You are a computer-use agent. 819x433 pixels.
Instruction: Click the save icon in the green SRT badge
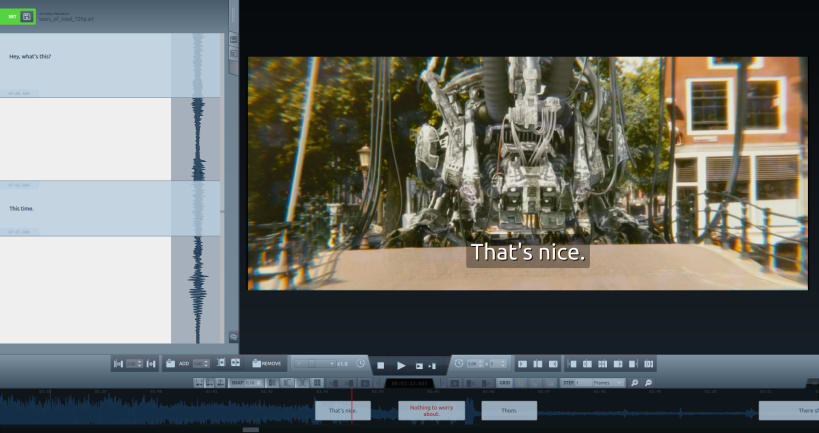point(27,17)
